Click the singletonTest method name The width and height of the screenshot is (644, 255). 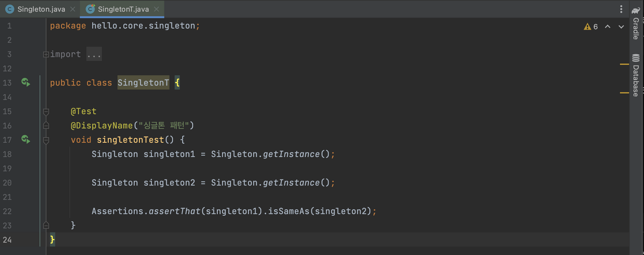(x=130, y=139)
